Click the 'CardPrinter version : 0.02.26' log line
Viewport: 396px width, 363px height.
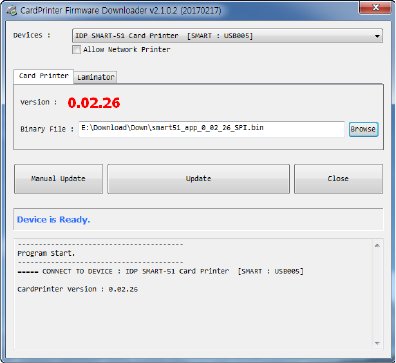(x=77, y=289)
